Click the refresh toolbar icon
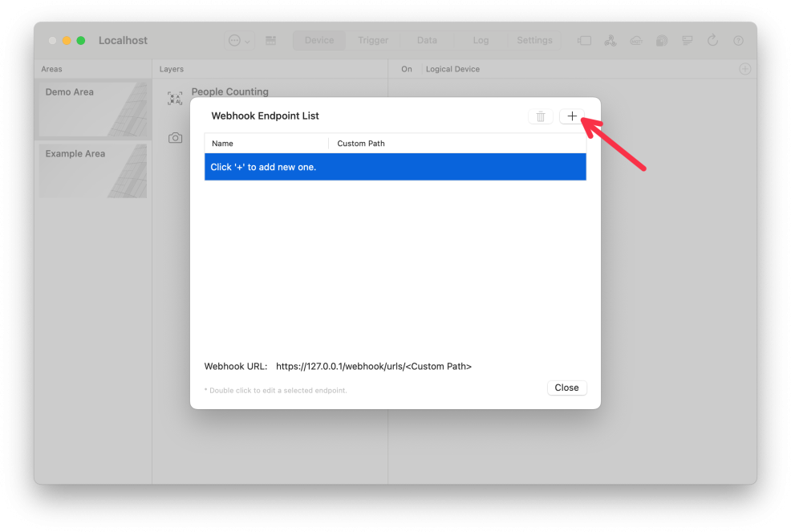 (712, 40)
